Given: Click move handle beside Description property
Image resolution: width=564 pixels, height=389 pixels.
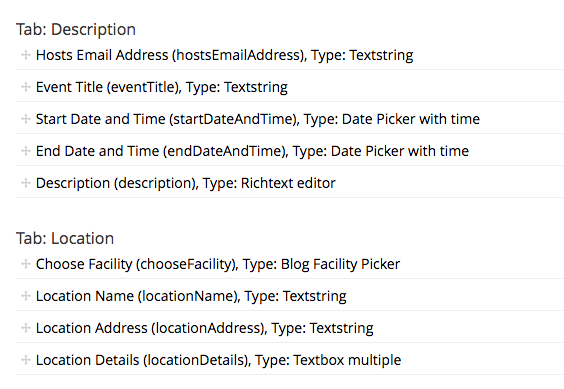Looking at the screenshot, I should (26, 183).
